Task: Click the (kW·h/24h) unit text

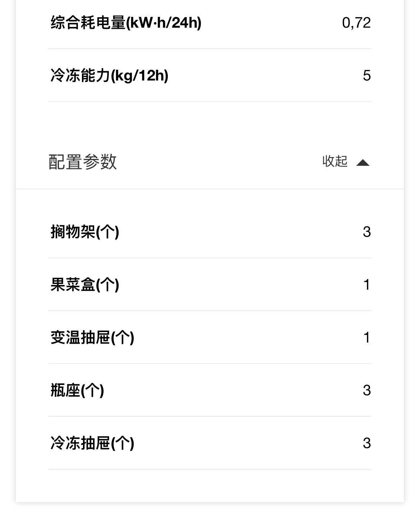Action: (x=163, y=23)
